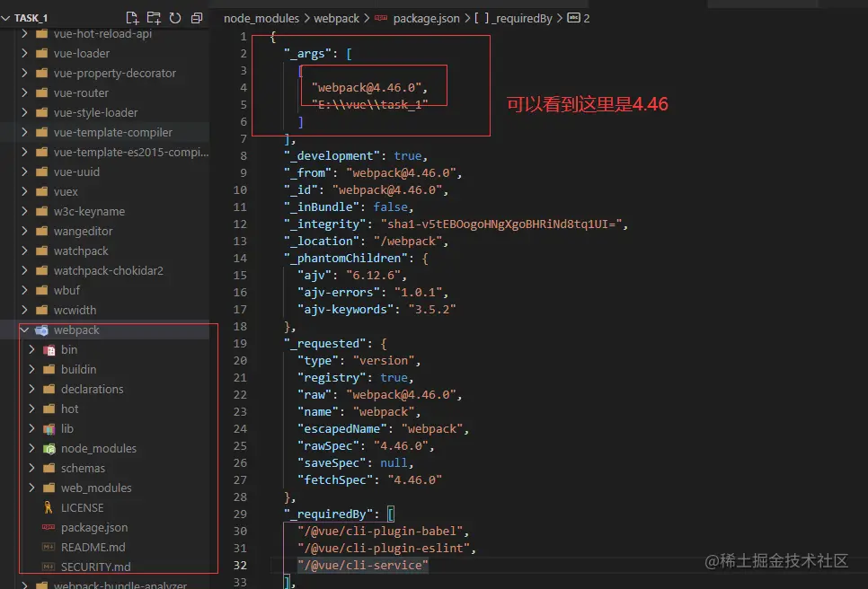The height and width of the screenshot is (589, 868).
Task: Click node_modules in the breadcrumb
Action: click(261, 18)
